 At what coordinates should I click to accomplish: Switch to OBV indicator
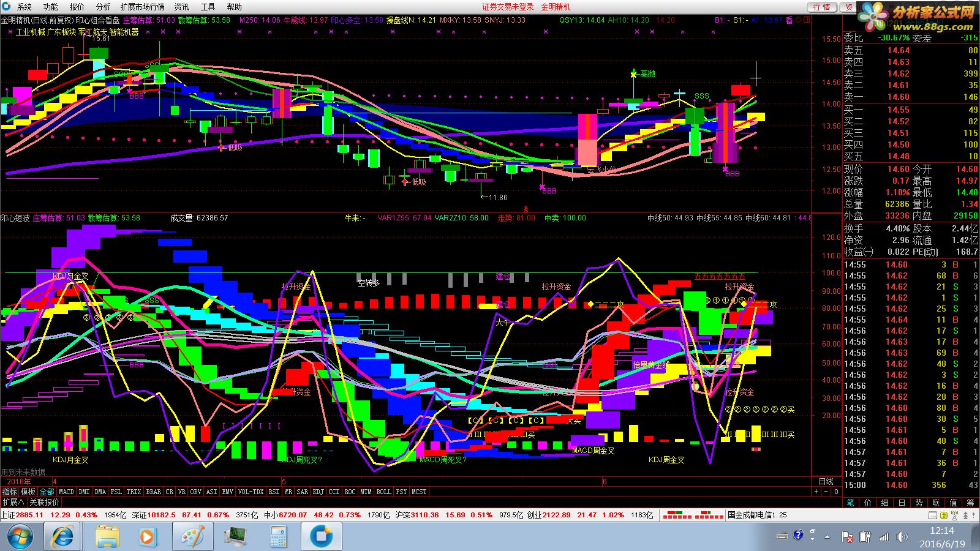click(195, 492)
